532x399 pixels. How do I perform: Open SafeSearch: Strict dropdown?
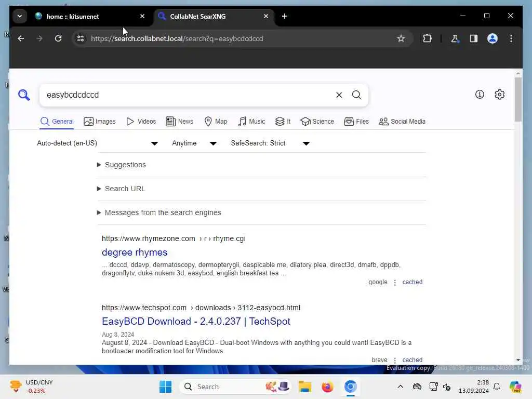click(270, 143)
